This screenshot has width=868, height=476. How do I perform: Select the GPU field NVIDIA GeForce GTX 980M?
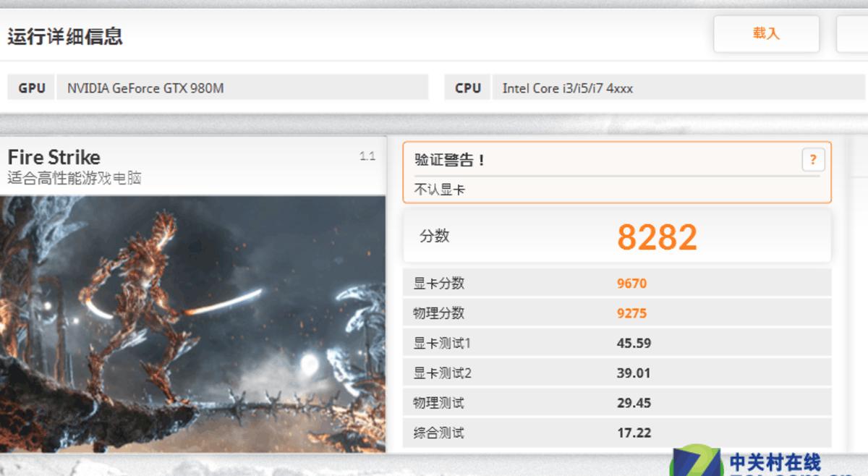coord(242,88)
